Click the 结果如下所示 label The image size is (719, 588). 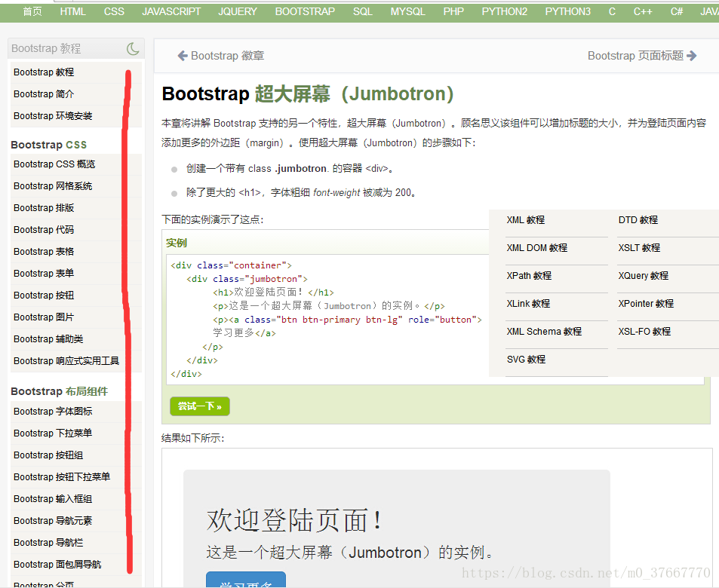(x=193, y=438)
